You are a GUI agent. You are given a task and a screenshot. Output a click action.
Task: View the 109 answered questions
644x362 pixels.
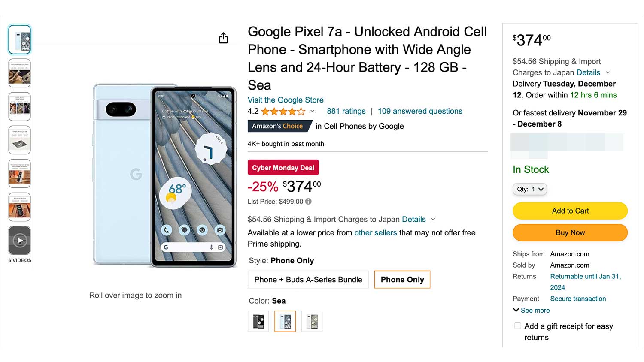420,111
